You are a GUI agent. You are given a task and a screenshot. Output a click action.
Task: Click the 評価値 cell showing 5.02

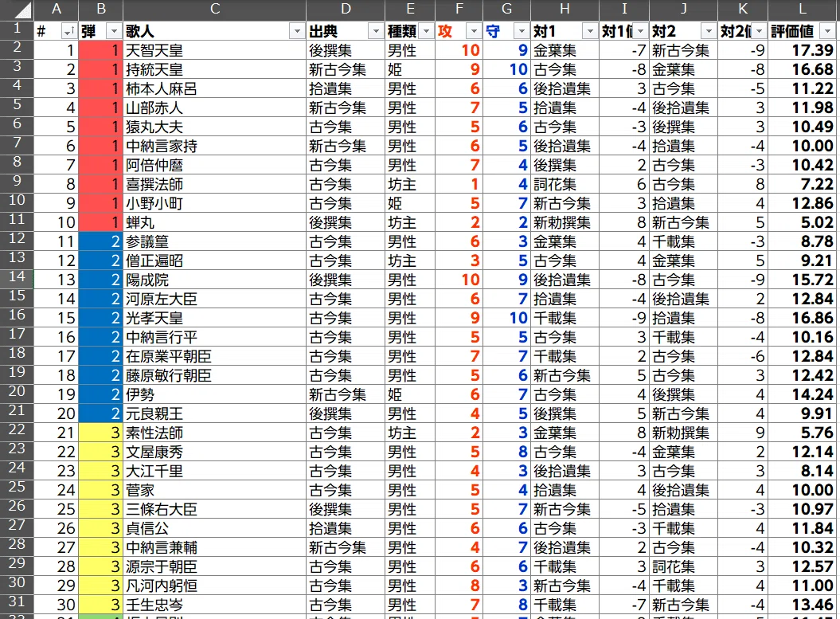[x=802, y=222]
